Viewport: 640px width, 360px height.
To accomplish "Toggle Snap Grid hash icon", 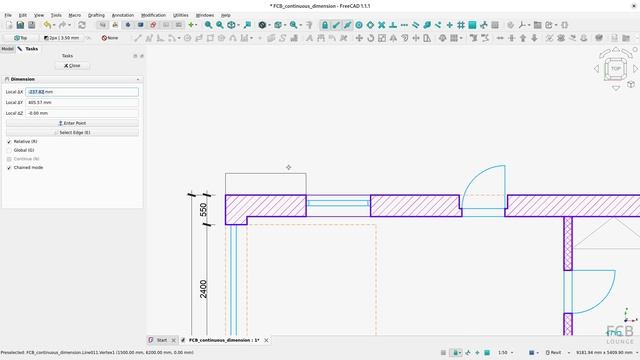I will coord(461,25).
